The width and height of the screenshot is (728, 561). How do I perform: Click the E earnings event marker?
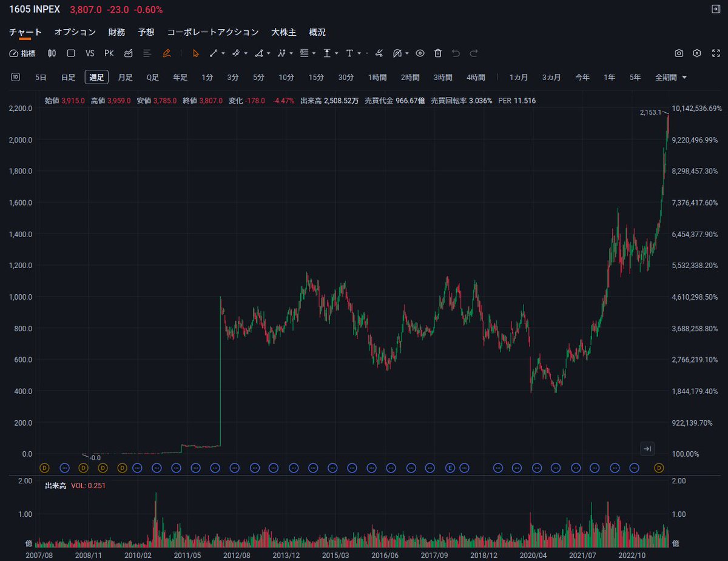coord(450,468)
